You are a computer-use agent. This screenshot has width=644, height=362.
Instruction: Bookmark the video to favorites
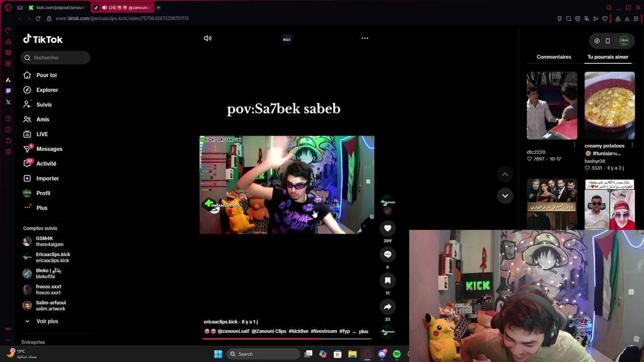(x=387, y=281)
